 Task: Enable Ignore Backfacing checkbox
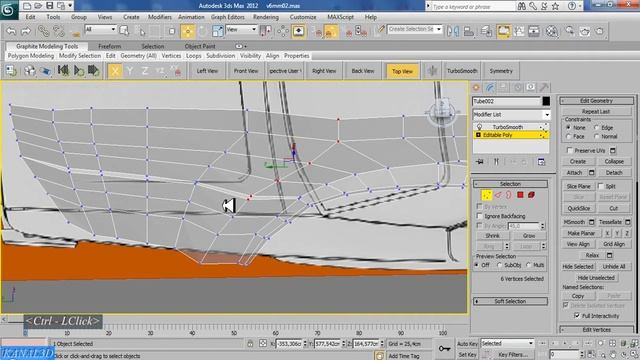click(480, 216)
